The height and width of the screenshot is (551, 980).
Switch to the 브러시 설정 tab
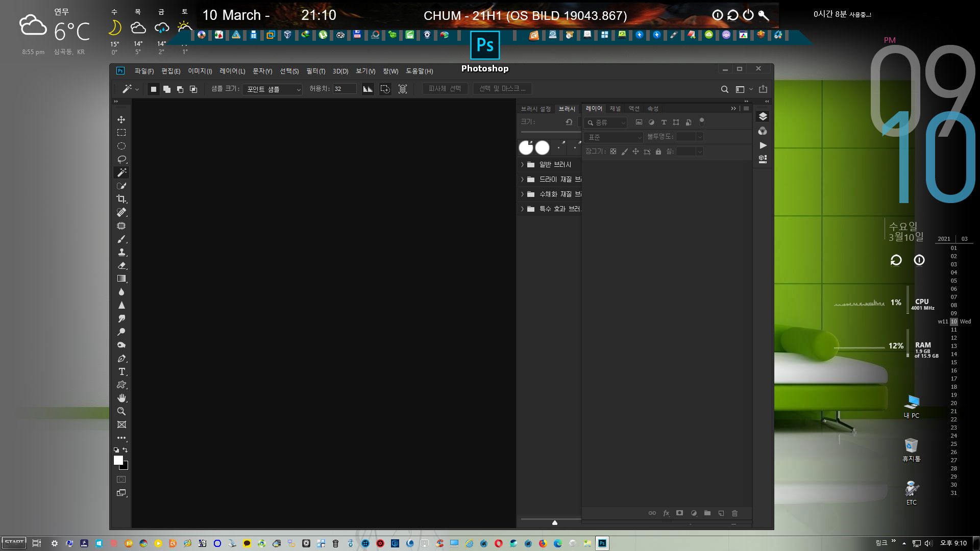[535, 109]
